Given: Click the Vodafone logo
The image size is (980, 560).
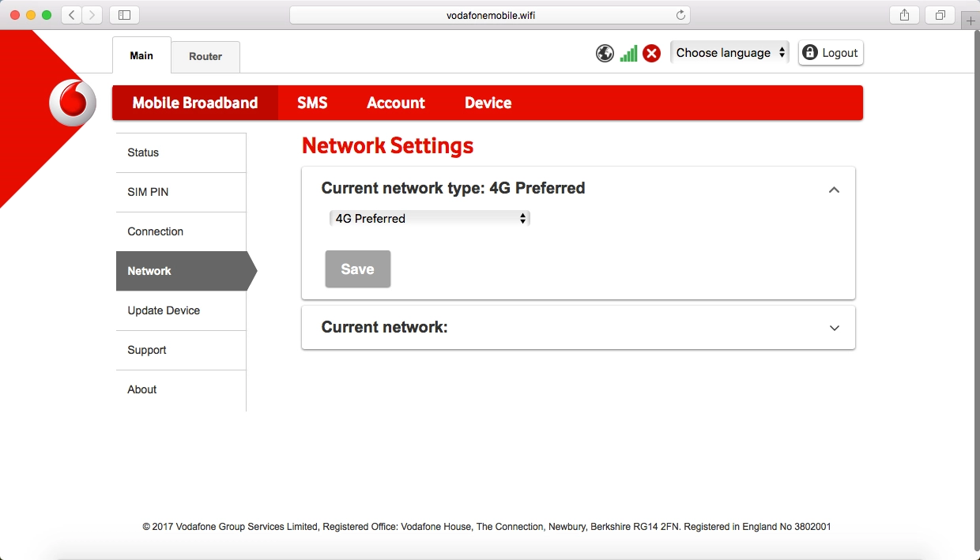Looking at the screenshot, I should coord(72,103).
